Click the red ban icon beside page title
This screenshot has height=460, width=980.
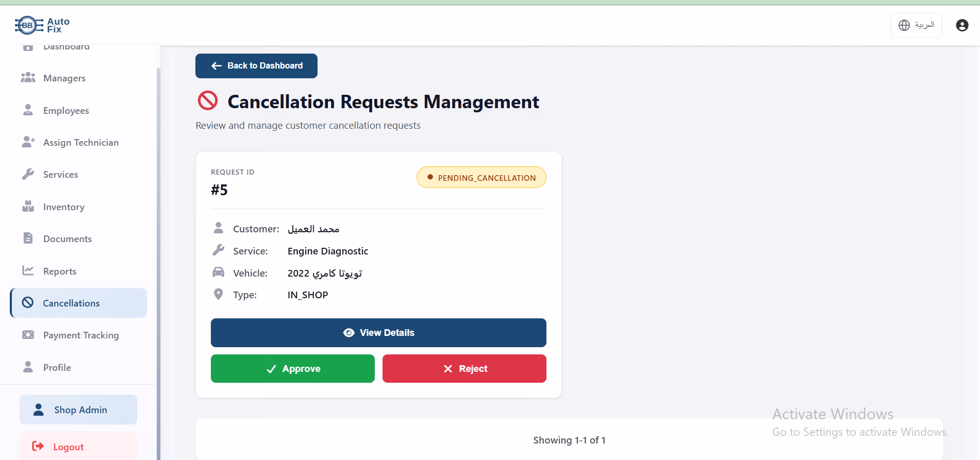pos(208,100)
